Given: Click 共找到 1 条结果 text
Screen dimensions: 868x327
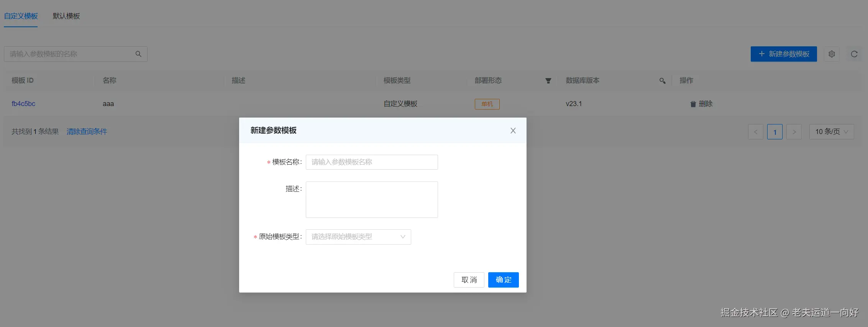Looking at the screenshot, I should pyautogui.click(x=35, y=131).
